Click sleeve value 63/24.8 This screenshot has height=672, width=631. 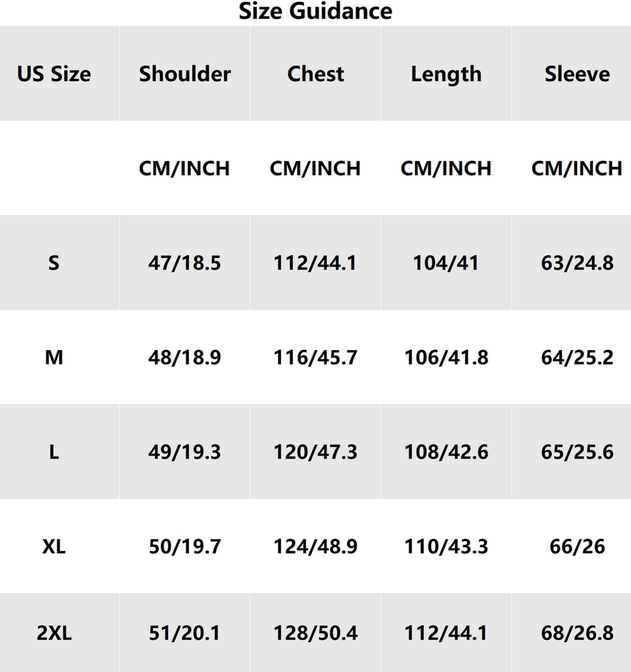(577, 262)
